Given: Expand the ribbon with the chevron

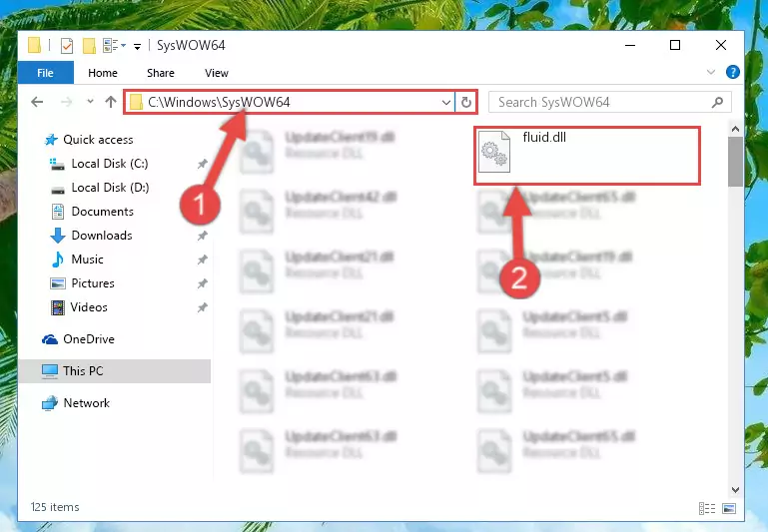Looking at the screenshot, I should (711, 73).
